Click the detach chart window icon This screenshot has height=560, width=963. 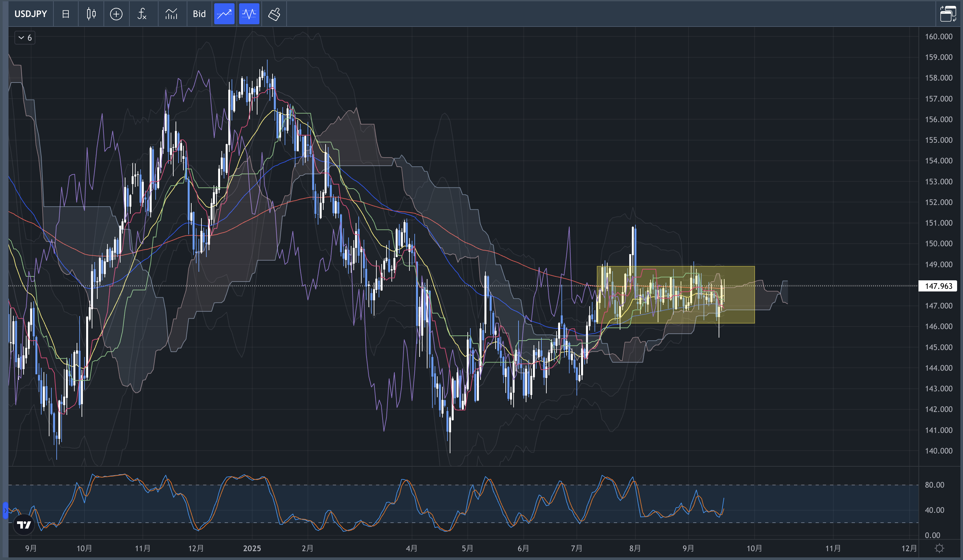(948, 14)
